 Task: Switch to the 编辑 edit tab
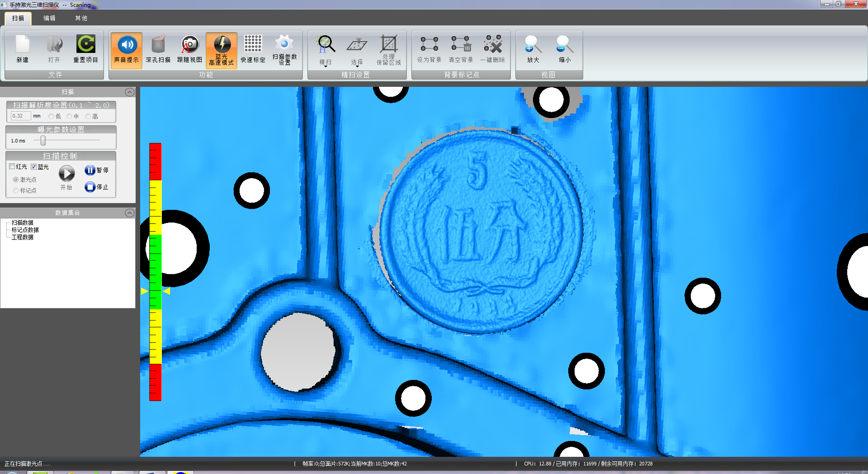(x=49, y=18)
